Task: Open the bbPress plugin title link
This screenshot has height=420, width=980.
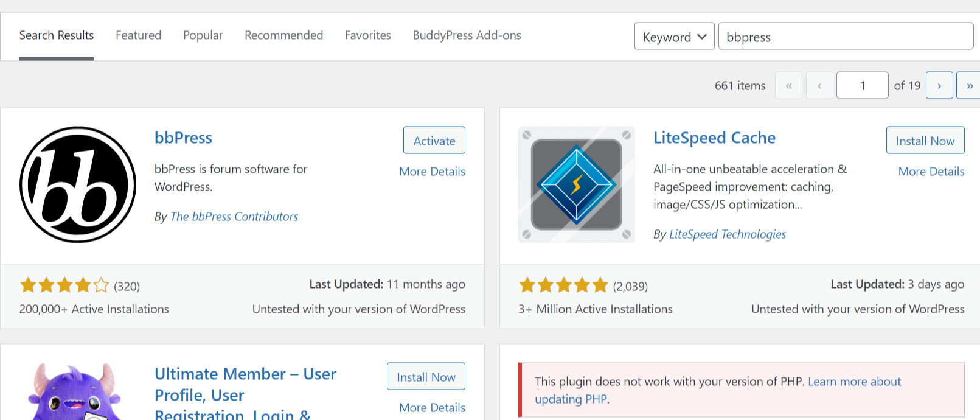Action: [183, 138]
